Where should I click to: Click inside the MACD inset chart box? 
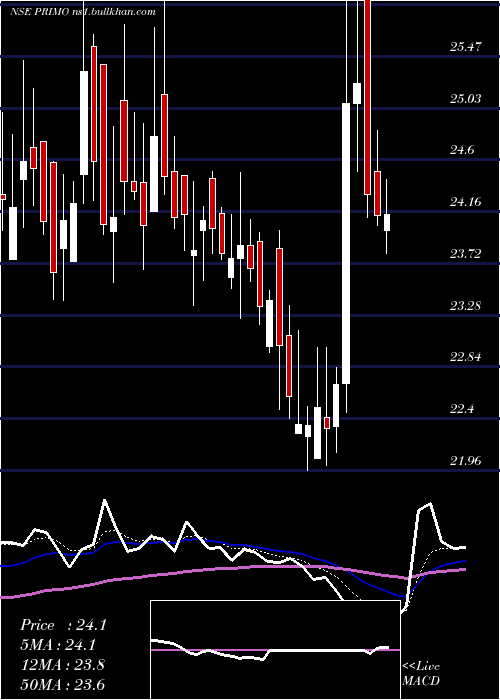pyautogui.click(x=275, y=650)
